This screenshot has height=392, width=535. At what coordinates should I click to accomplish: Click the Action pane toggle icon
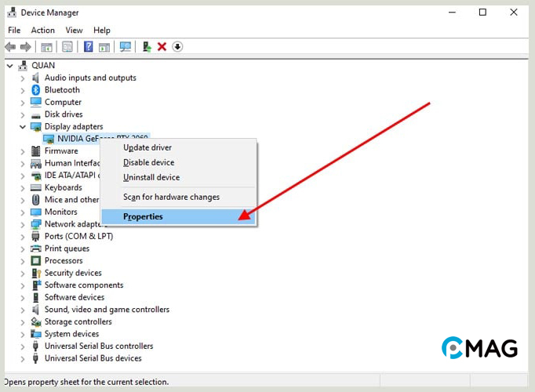(104, 47)
